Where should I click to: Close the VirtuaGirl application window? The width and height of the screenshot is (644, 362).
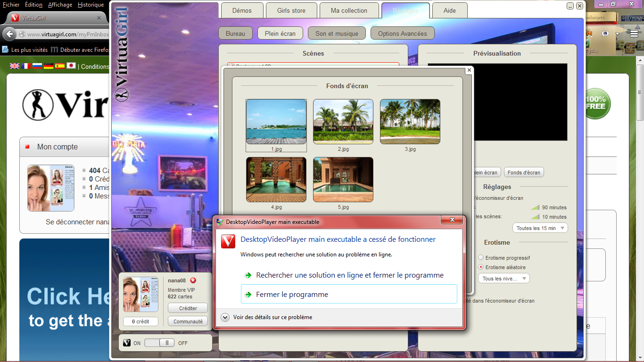pos(579,6)
